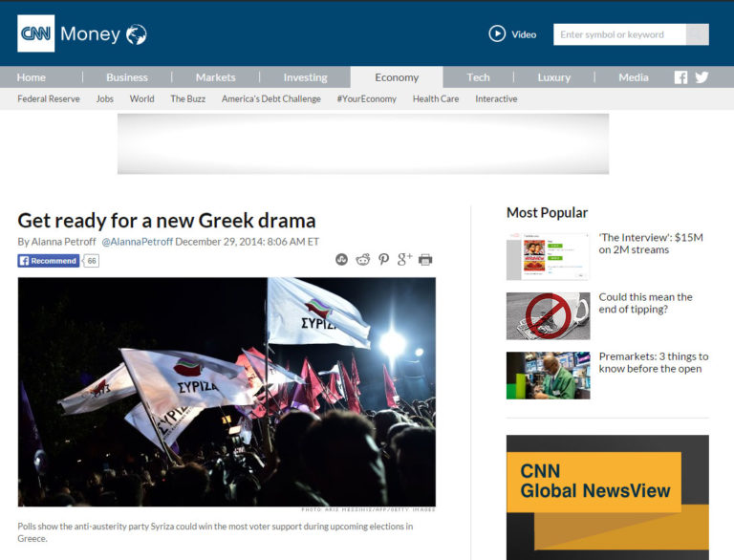The image size is (734, 560).
Task: Share article on StumbleUpon
Action: [x=342, y=260]
